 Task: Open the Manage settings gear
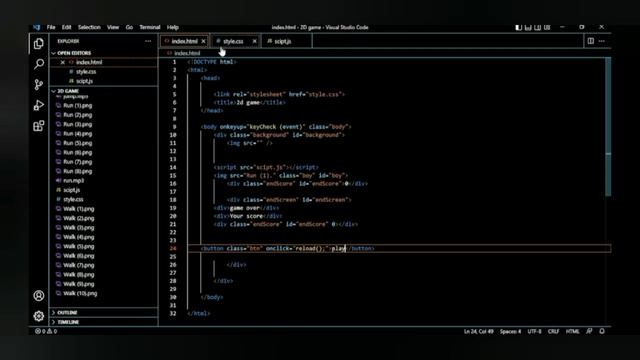tap(39, 316)
